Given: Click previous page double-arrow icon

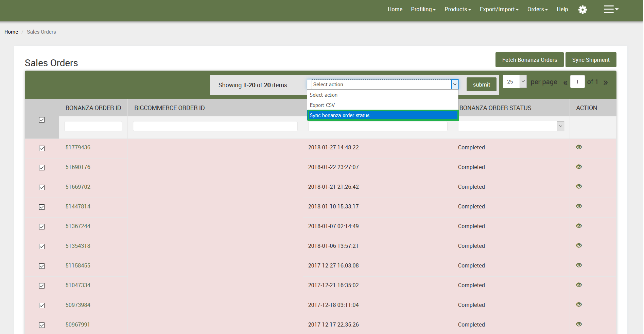Looking at the screenshot, I should point(565,82).
